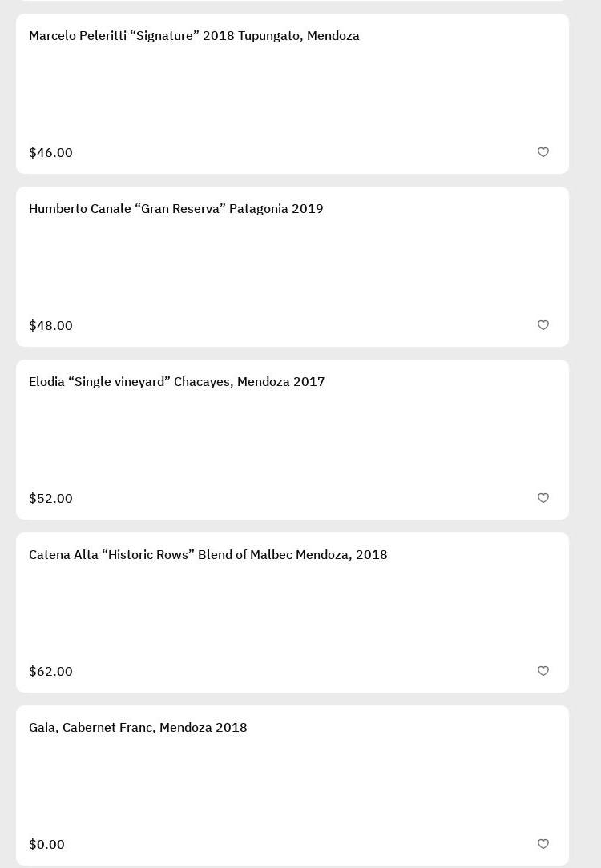Image resolution: width=601 pixels, height=868 pixels.
Task: Add Gaia Cabernet Franc to favorites
Action: click(x=543, y=844)
